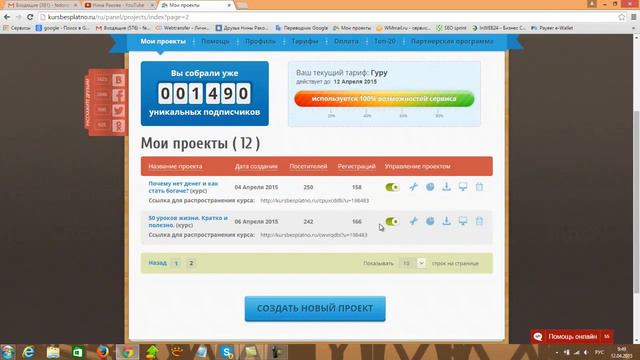Launch Internet Explorer from the taskbar

point(28,352)
